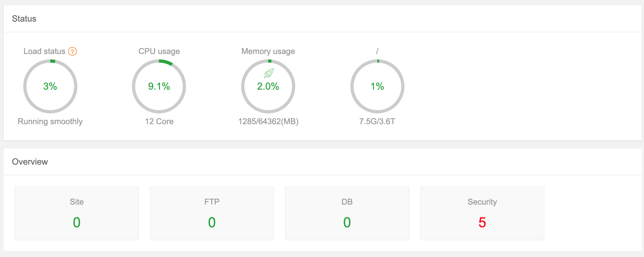
Task: Click the Site count number 0
Action: tap(77, 222)
